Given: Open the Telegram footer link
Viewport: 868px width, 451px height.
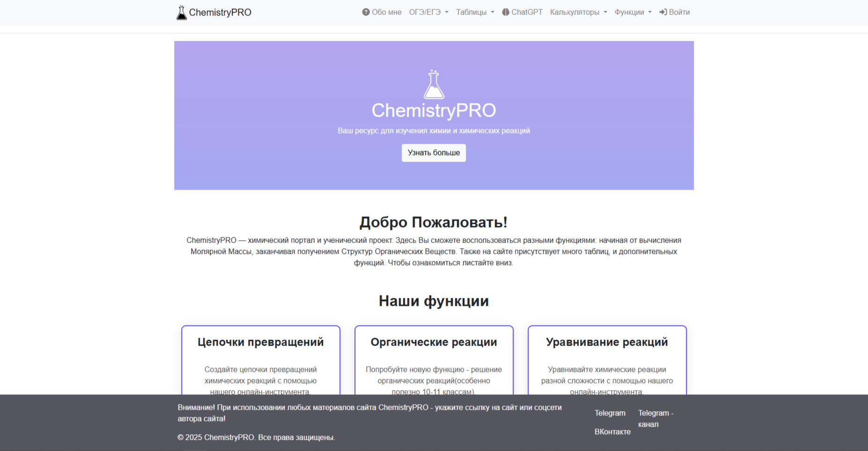Looking at the screenshot, I should point(610,413).
